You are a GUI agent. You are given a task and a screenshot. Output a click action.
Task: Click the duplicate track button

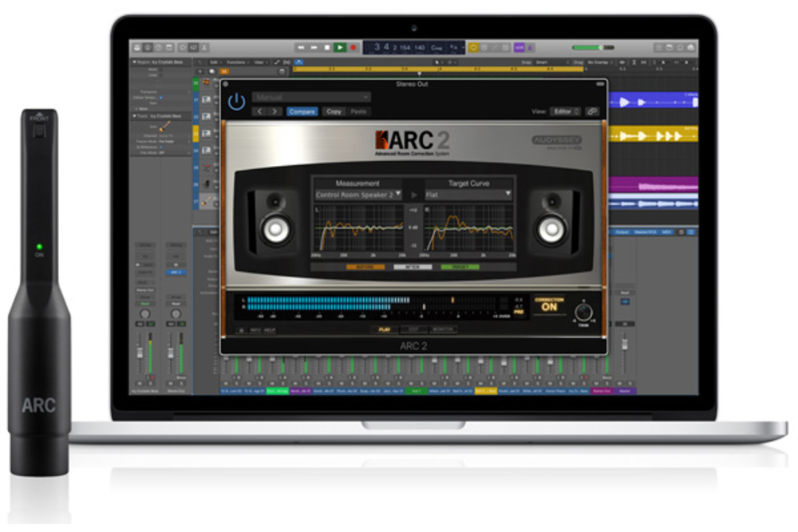click(x=211, y=72)
